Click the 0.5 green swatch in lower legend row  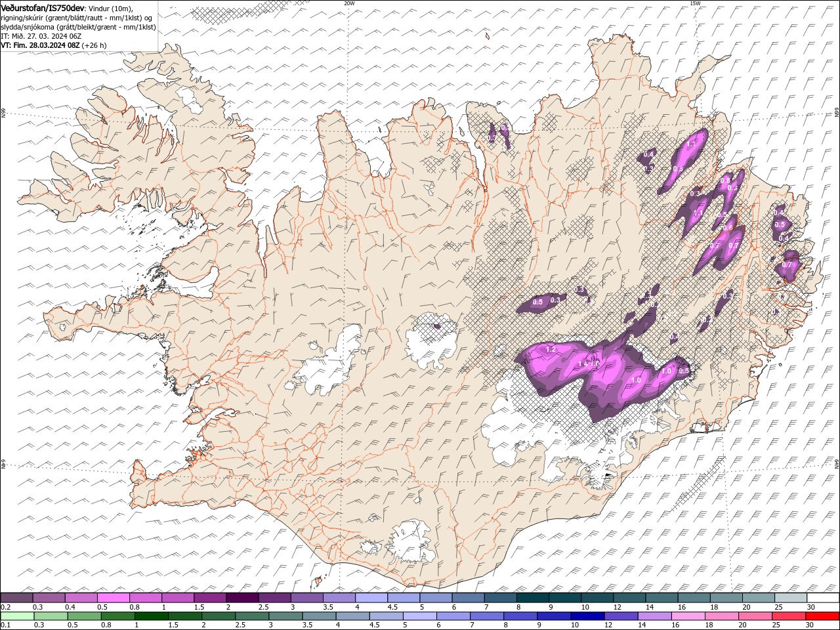[85, 616]
